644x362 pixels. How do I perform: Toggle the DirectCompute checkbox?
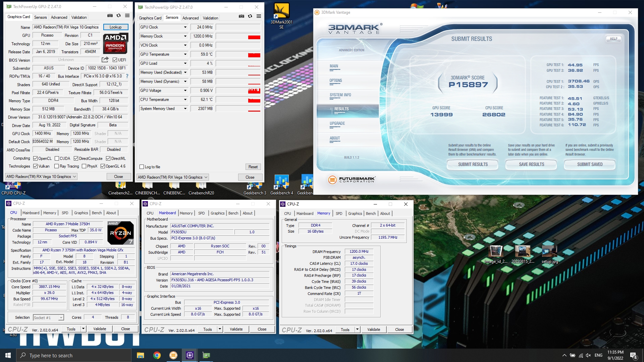(x=76, y=159)
